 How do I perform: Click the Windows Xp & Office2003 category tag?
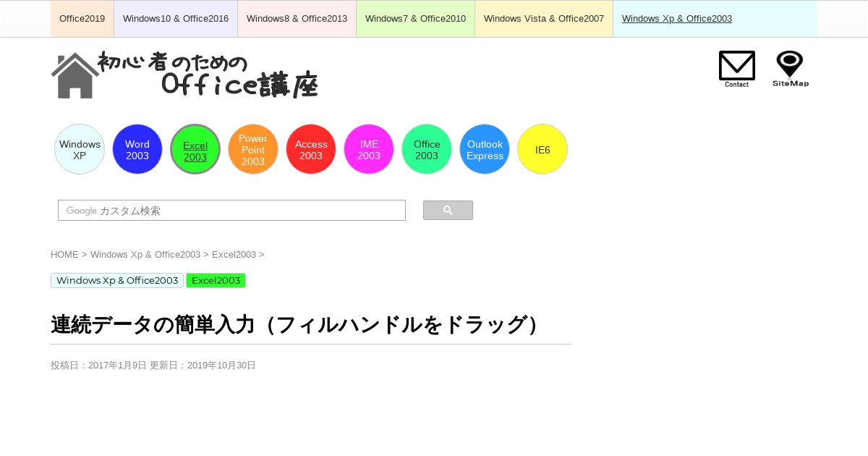point(117,281)
